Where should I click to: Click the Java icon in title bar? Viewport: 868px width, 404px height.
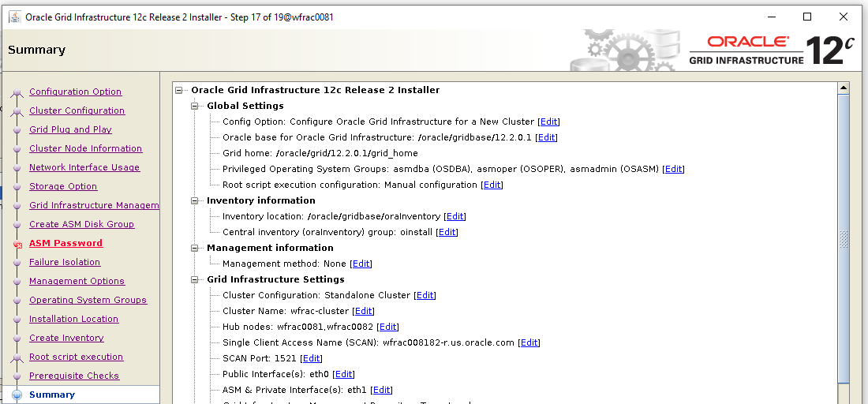pos(15,17)
